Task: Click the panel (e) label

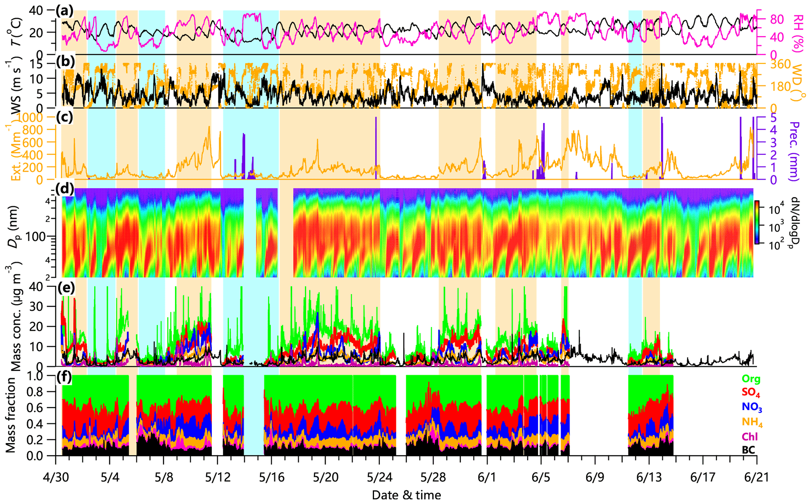Action: click(65, 288)
